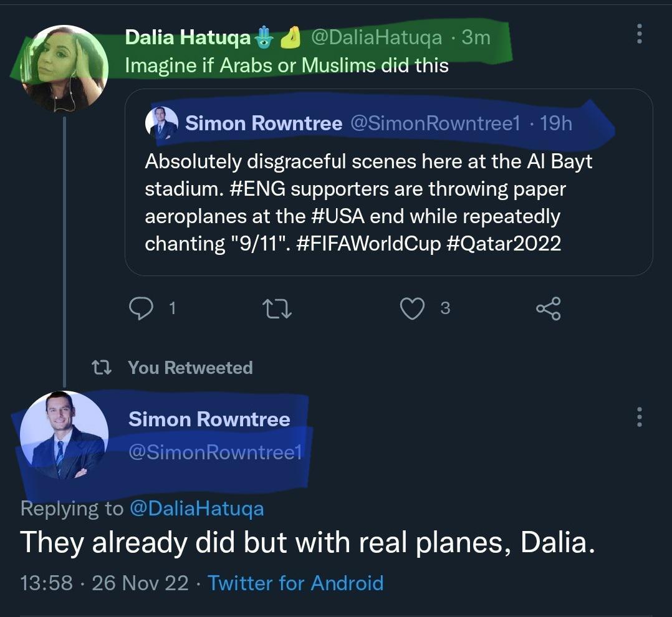Click the @DaliaHatuqa handle in tweet header
The height and width of the screenshot is (617, 672).
pos(376,37)
